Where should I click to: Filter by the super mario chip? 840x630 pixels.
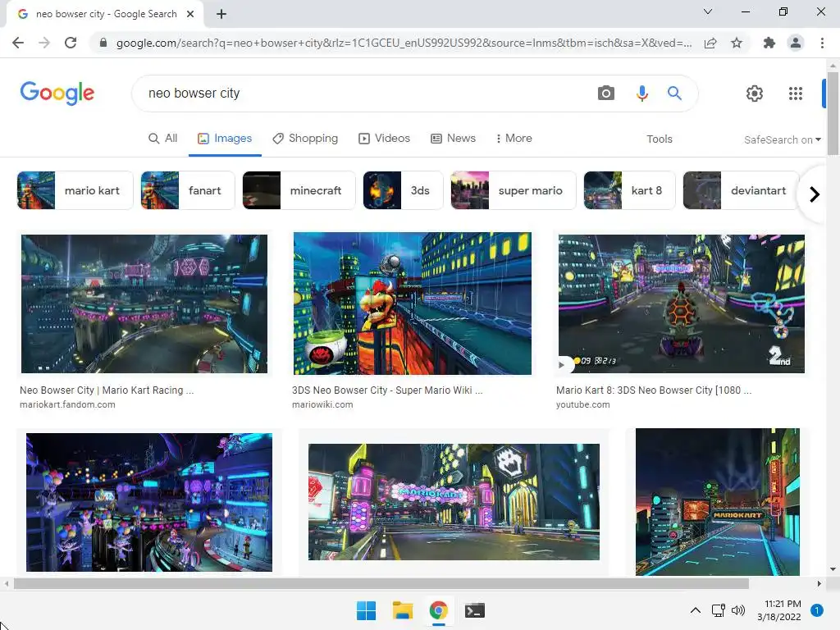pos(514,190)
